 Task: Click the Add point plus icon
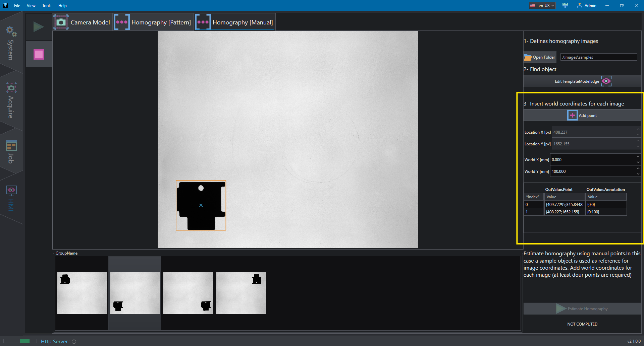573,115
